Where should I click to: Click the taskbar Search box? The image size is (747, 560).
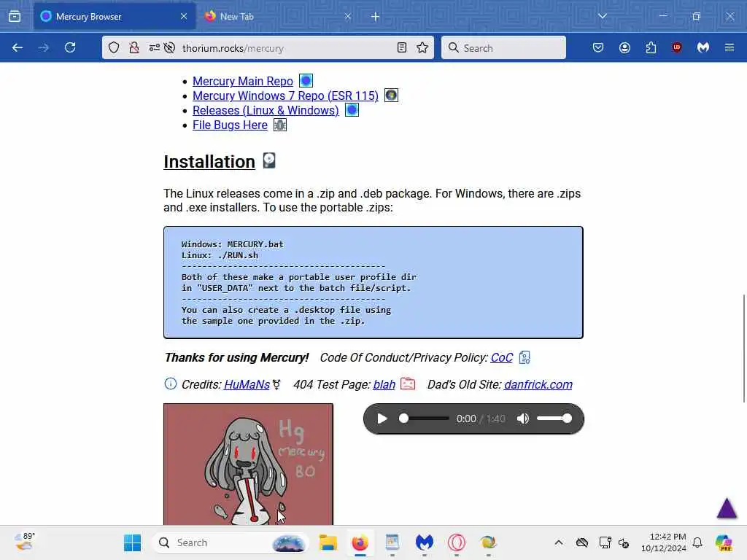(x=231, y=542)
